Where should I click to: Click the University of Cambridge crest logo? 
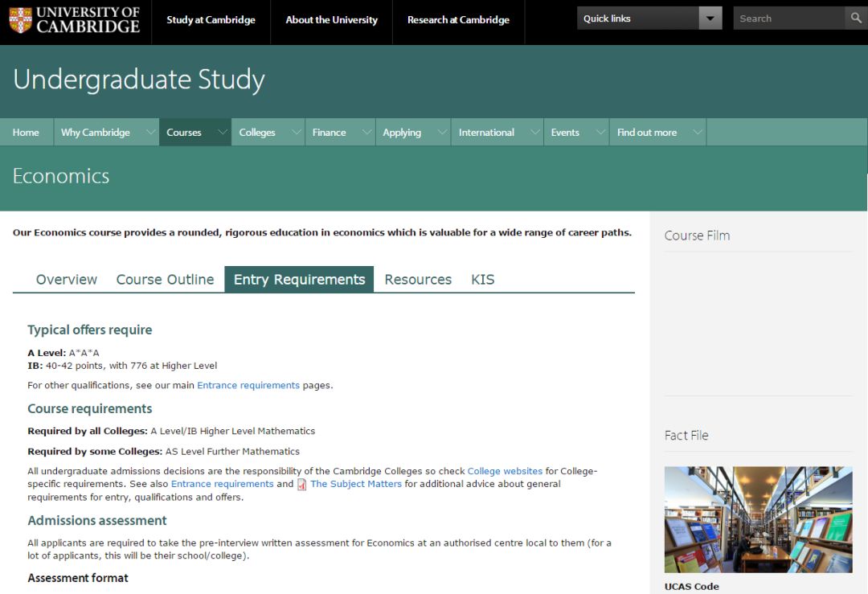pos(20,20)
